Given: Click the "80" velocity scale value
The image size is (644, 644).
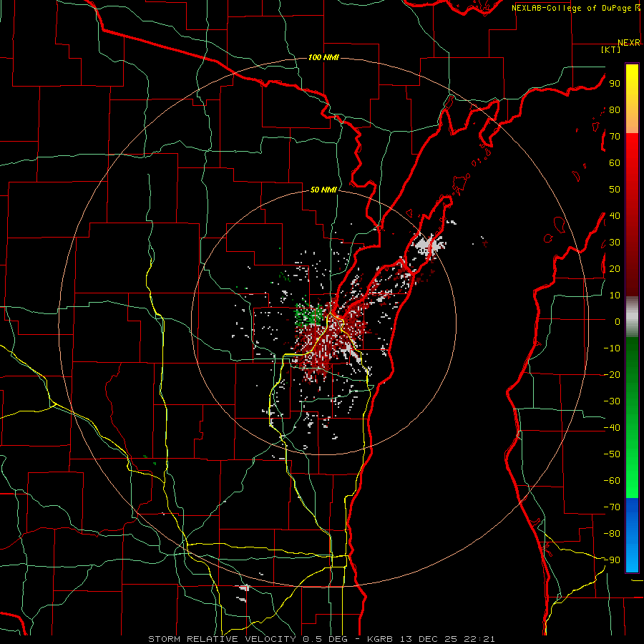Looking at the screenshot, I should (x=615, y=109).
